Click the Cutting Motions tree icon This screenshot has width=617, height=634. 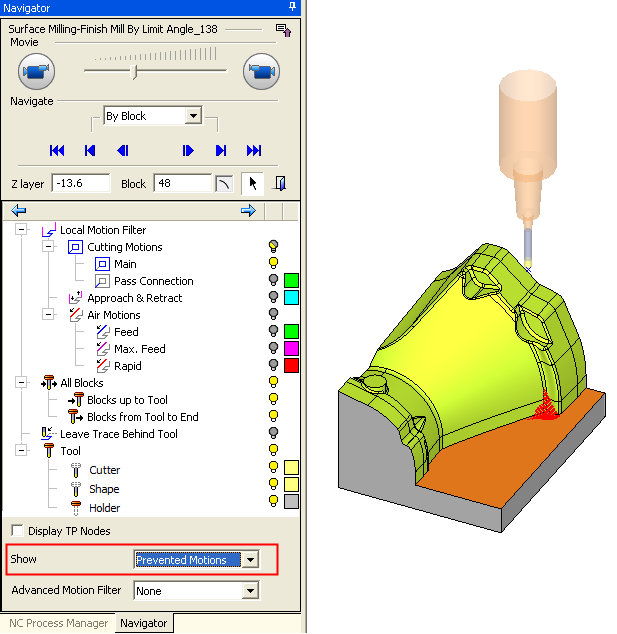[x=75, y=247]
